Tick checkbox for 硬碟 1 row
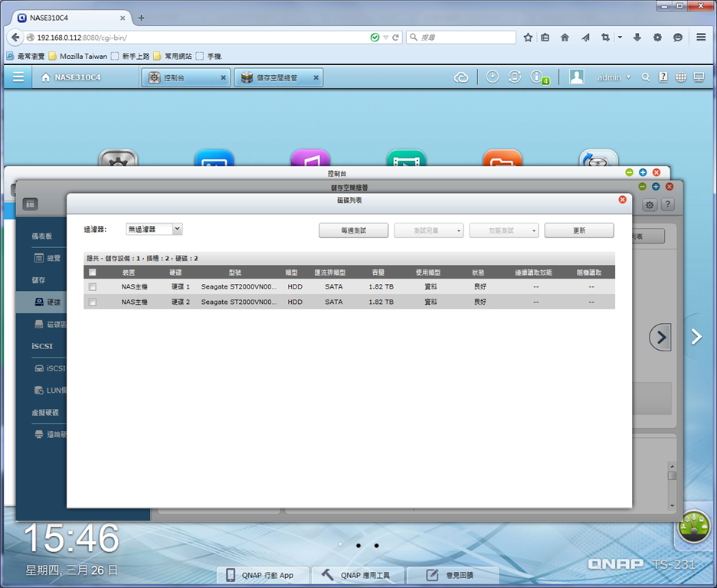717x588 pixels. tap(93, 287)
